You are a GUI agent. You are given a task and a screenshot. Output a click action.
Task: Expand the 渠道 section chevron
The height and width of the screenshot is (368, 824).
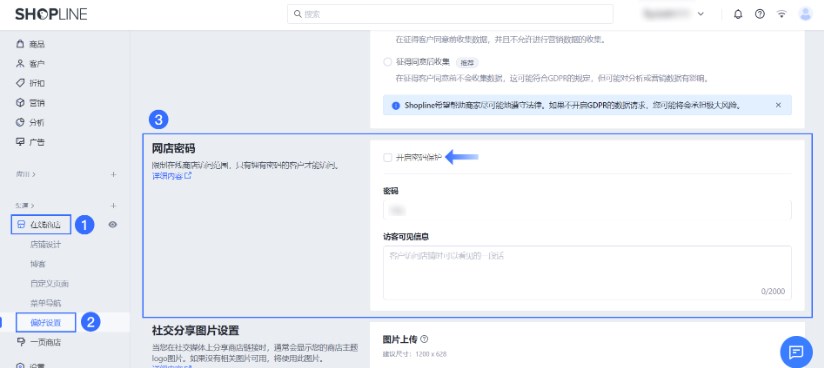[34, 205]
